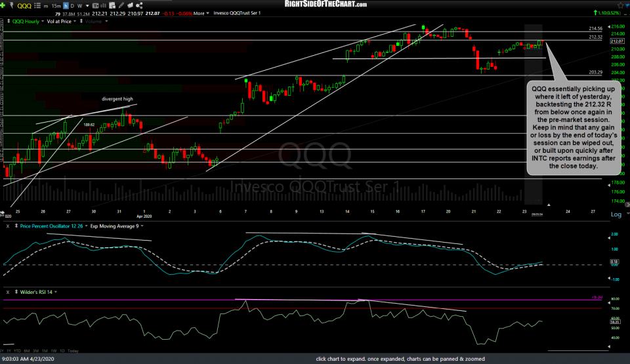Click the QQQ ticker symbol field
630x364 pixels.
coord(24,6)
